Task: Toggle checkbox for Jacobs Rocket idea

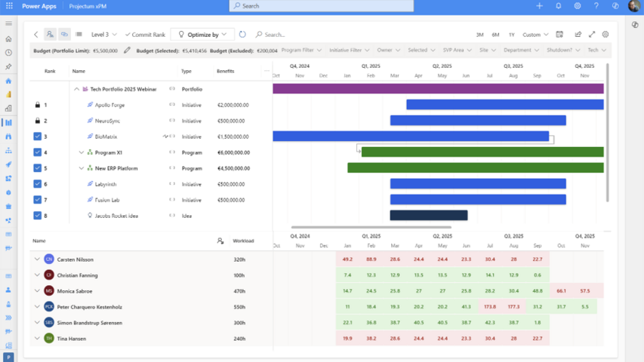Action: point(38,216)
